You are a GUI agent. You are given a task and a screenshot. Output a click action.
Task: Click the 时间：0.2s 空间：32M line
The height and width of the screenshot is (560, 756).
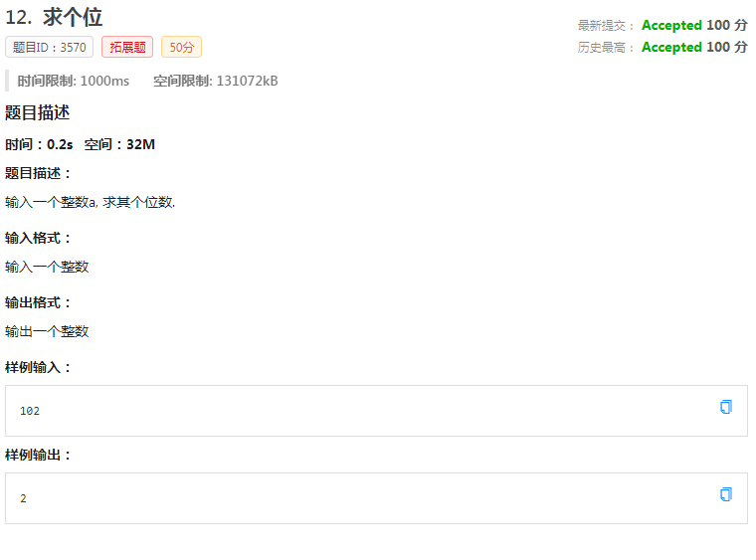pos(80,144)
